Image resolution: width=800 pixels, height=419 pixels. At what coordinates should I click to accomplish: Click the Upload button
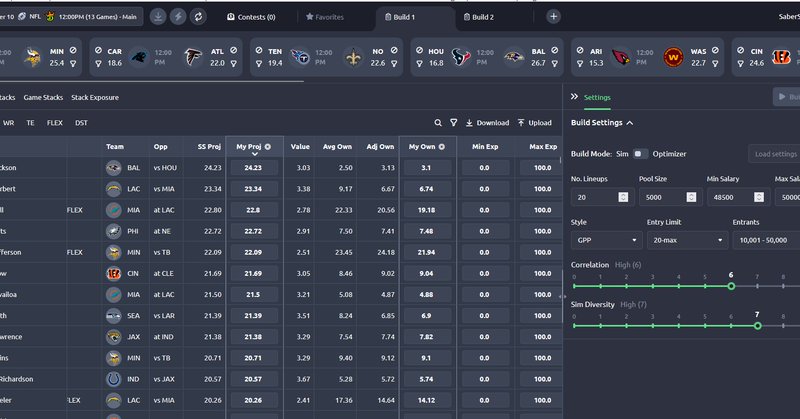[535, 123]
